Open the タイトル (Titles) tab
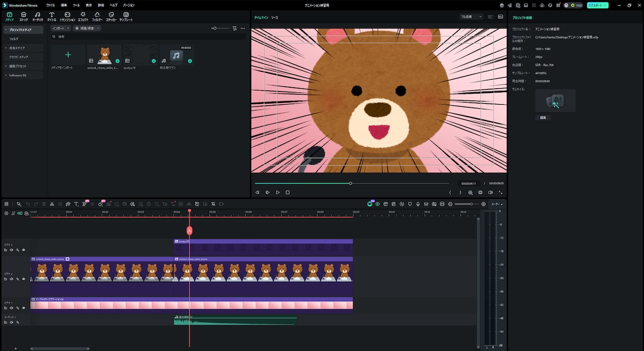The width and height of the screenshot is (644, 351). 52,16
